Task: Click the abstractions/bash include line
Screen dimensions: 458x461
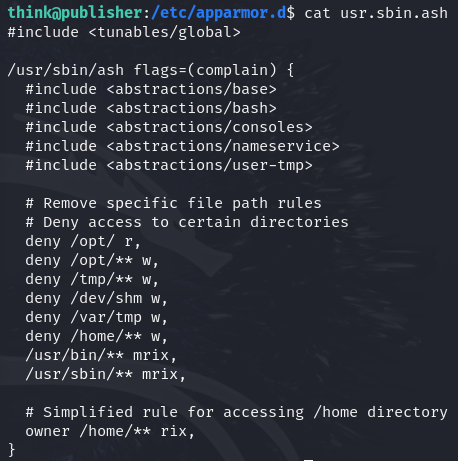Action: [151, 108]
